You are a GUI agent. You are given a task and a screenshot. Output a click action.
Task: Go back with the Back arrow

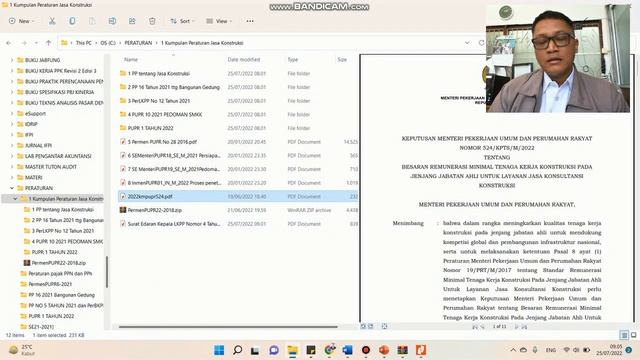coord(9,43)
